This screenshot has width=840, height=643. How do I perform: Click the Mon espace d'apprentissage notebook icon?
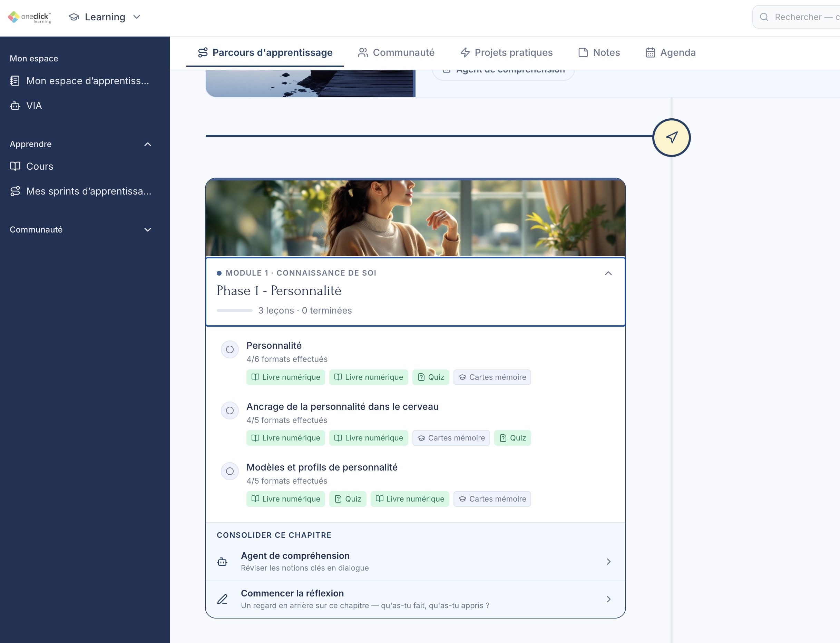[15, 81]
